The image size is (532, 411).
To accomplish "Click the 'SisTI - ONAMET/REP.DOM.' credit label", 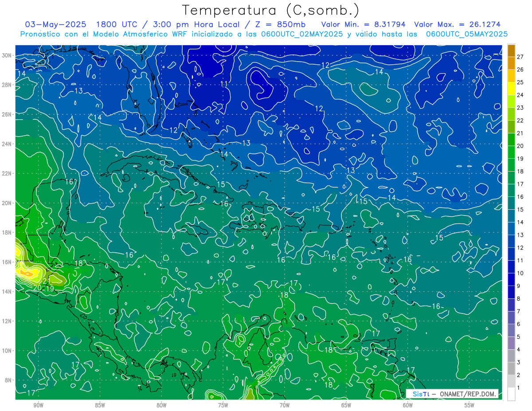I will [x=452, y=394].
